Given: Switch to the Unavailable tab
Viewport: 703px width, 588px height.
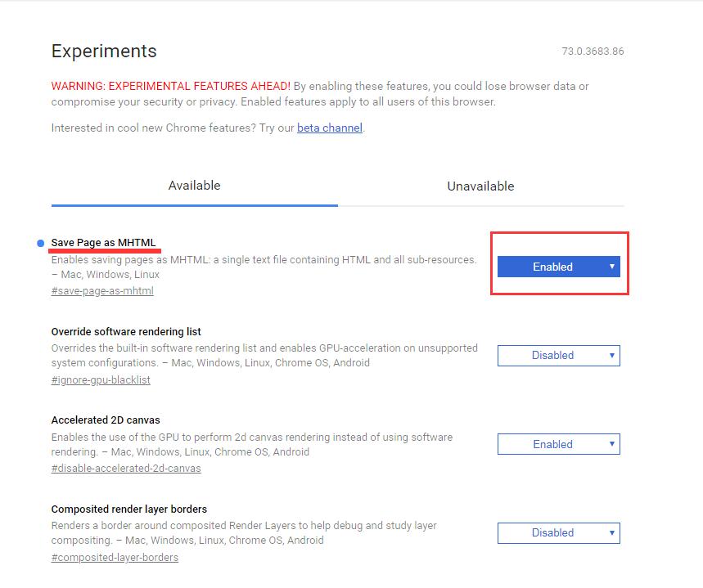Looking at the screenshot, I should click(x=480, y=186).
